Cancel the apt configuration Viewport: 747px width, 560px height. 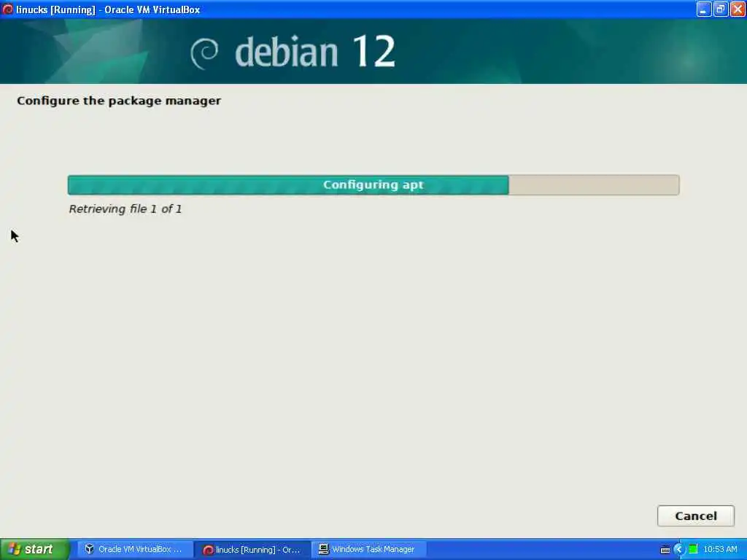click(695, 516)
